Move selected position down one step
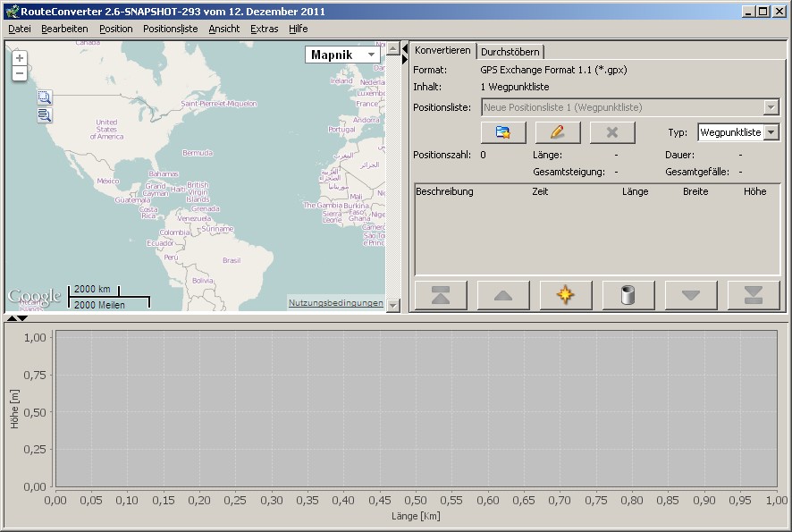Viewport: 792px width, 532px height. pyautogui.click(x=691, y=295)
